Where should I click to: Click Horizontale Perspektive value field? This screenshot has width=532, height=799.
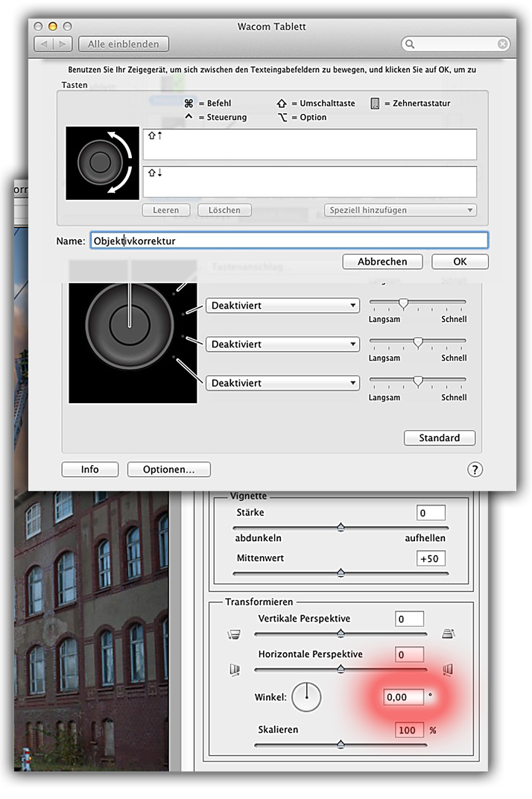409,655
